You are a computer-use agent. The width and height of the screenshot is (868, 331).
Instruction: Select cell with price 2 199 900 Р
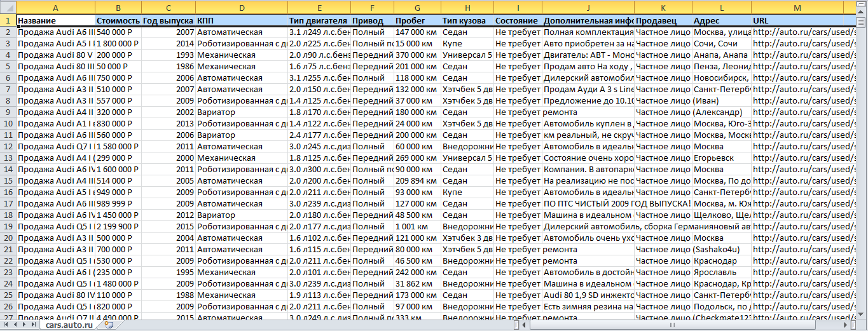(118, 226)
